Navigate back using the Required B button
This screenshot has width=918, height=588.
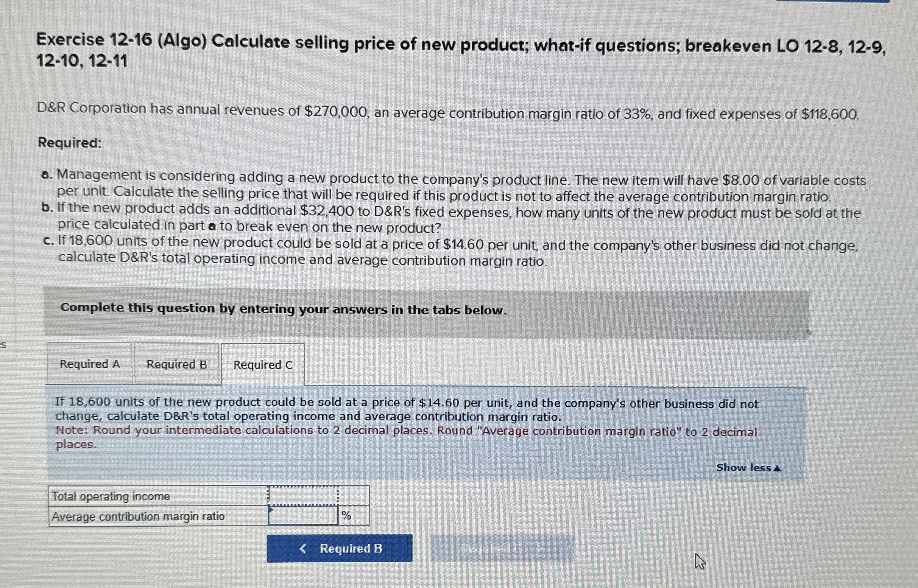tap(339, 548)
